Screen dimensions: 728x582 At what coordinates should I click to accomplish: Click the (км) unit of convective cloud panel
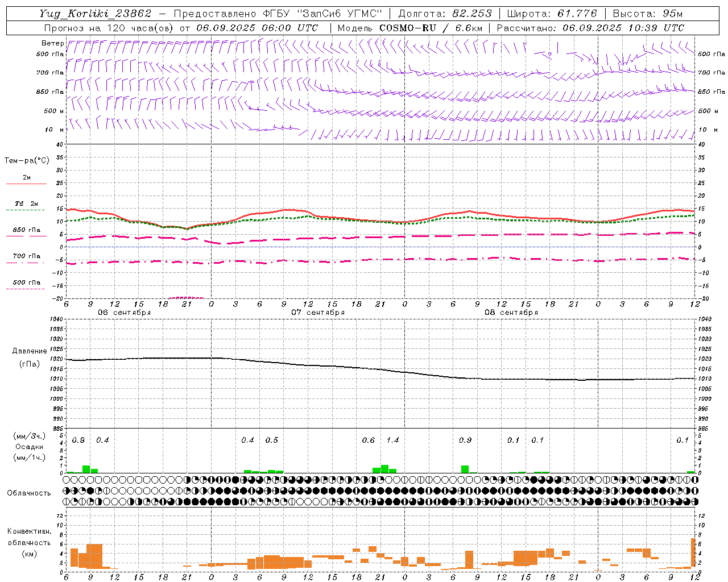click(x=30, y=554)
